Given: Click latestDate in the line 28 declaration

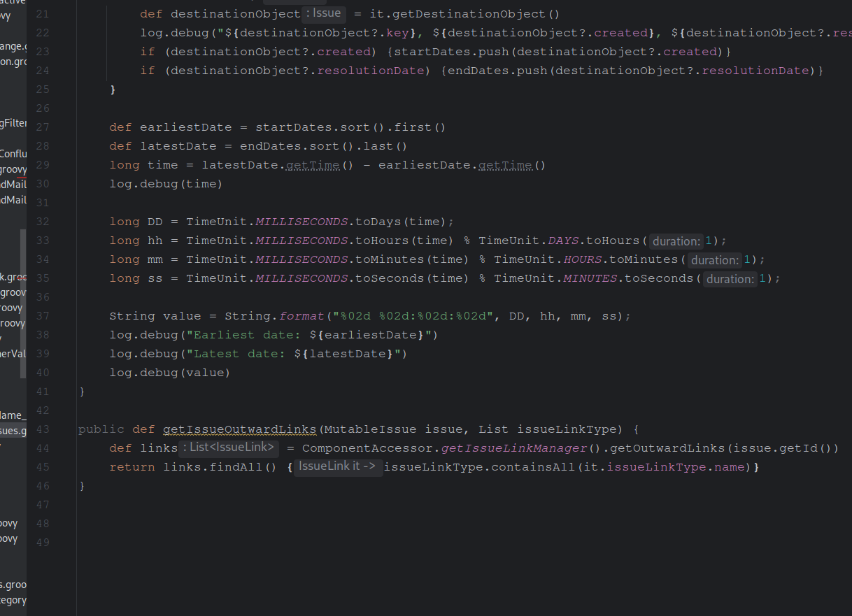Looking at the screenshot, I should (x=178, y=146).
